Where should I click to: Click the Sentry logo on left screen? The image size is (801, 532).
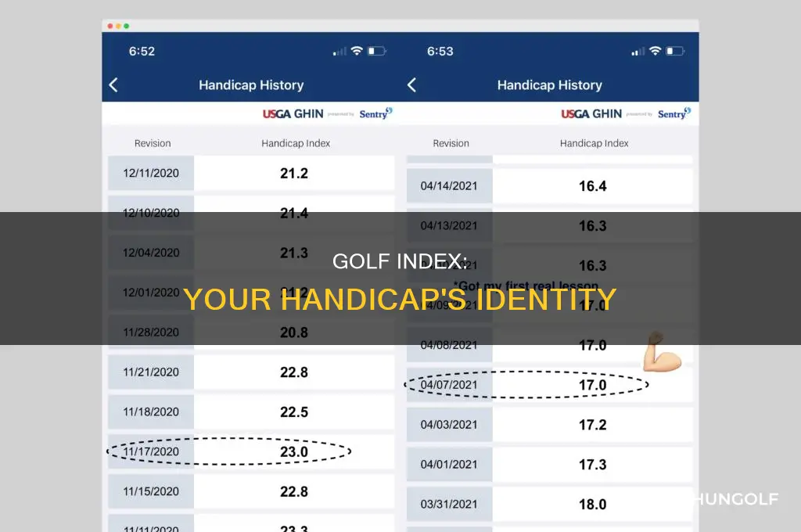[375, 113]
